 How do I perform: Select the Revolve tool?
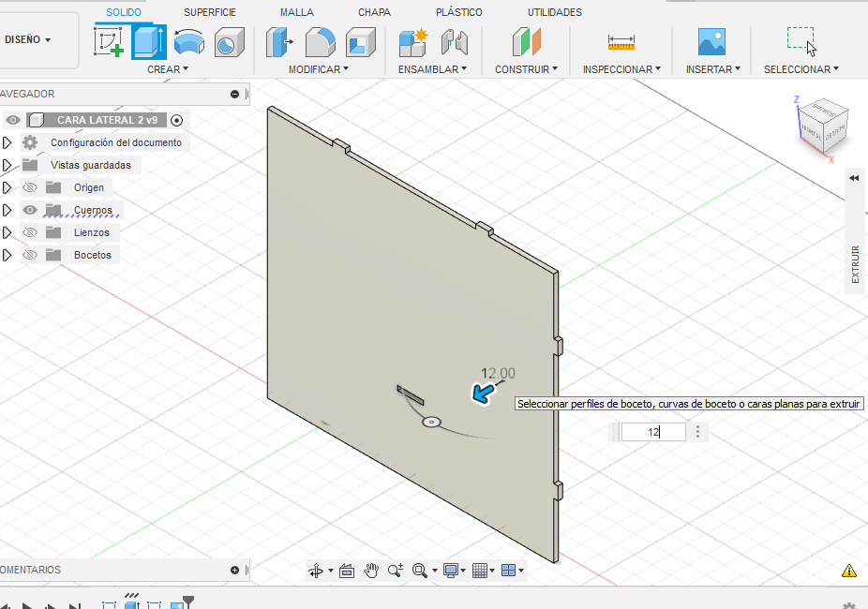(x=188, y=42)
